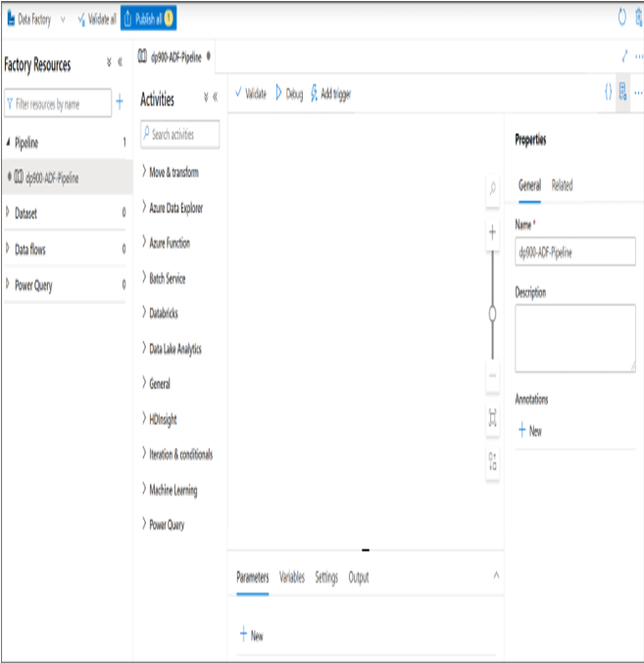The width and height of the screenshot is (644, 663).
Task: Click the pipeline Name input field
Action: click(575, 252)
